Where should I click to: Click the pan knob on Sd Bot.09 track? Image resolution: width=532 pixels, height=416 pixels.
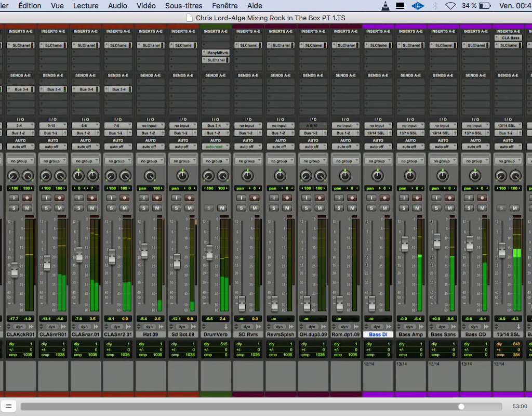[x=182, y=176]
